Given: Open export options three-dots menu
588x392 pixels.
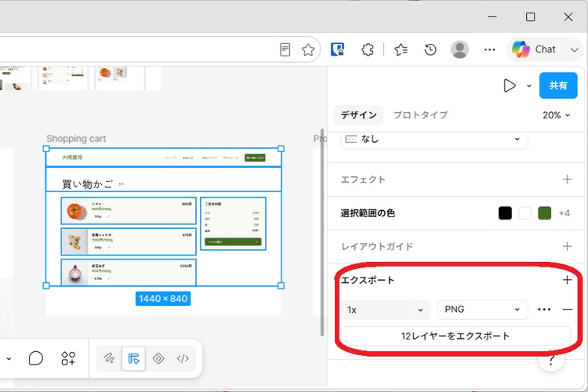Looking at the screenshot, I should [544, 310].
